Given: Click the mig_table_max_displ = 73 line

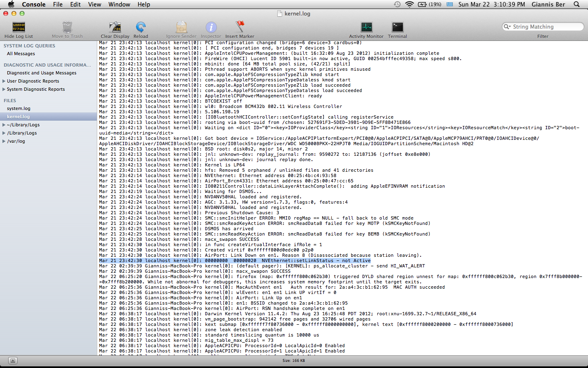Looking at the screenshot, I should pos(186,340).
